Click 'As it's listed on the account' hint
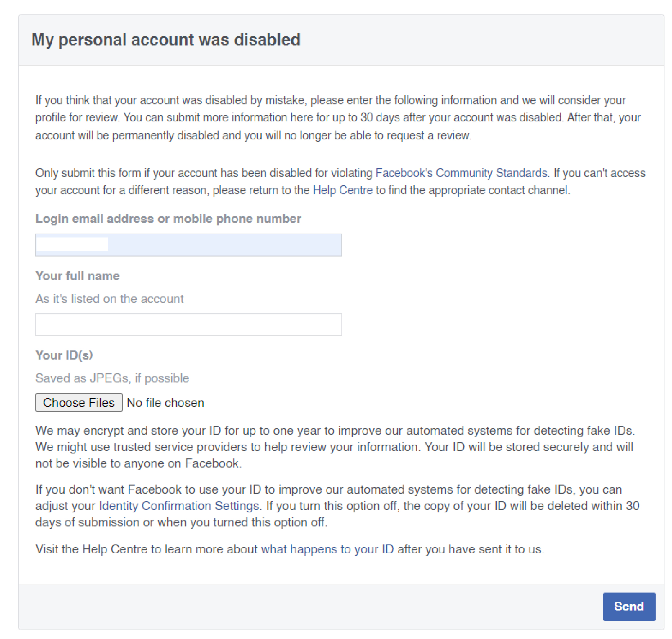The width and height of the screenshot is (672, 639). click(x=109, y=299)
